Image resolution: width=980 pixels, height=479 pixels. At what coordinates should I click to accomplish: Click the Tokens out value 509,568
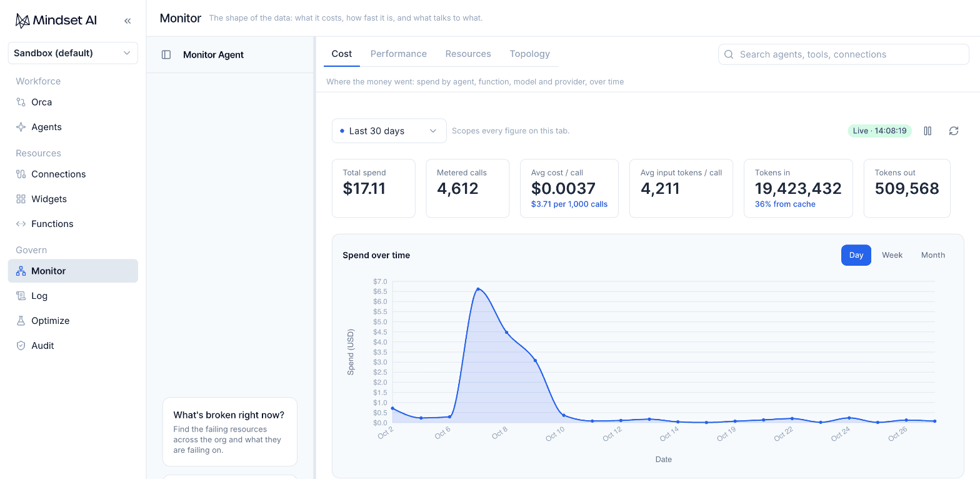[907, 188]
